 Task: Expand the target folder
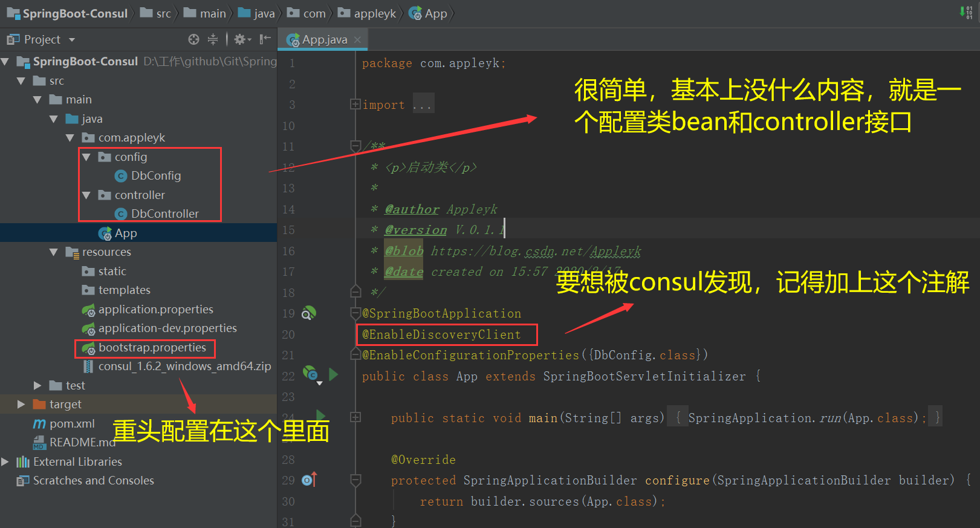[x=21, y=404]
